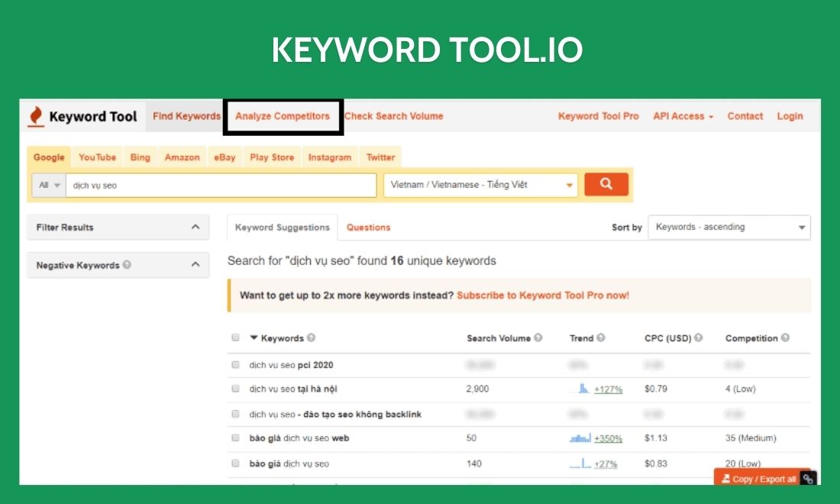Click the Keyword Tool flame logo icon
The width and height of the screenshot is (840, 504).
[x=34, y=115]
